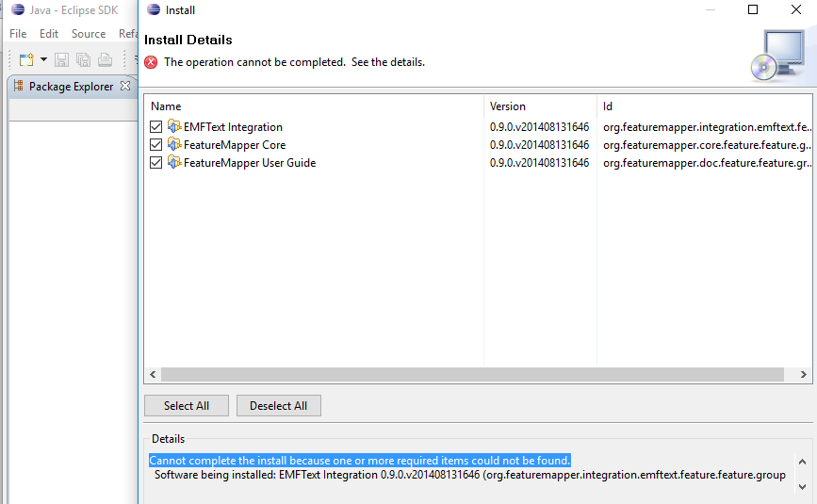The width and height of the screenshot is (817, 504).
Task: Click the version of FeatureMapper User Guide
Action: coord(539,163)
